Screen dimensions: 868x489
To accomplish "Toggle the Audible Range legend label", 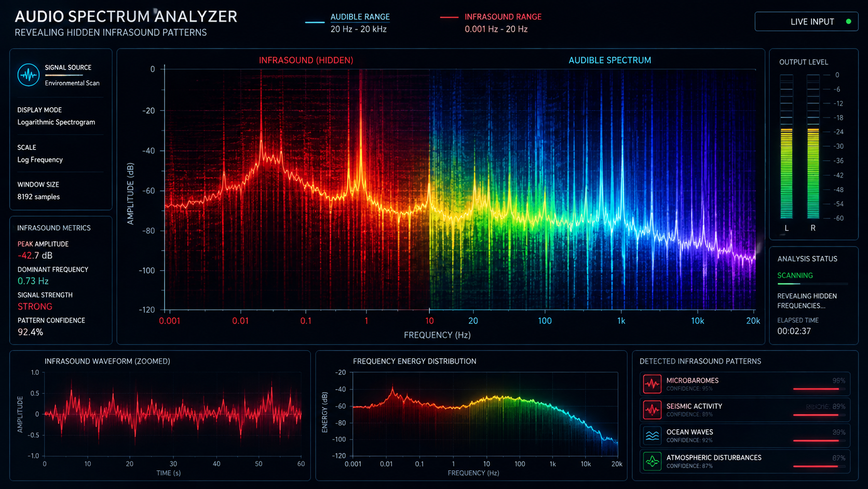I will coord(360,17).
